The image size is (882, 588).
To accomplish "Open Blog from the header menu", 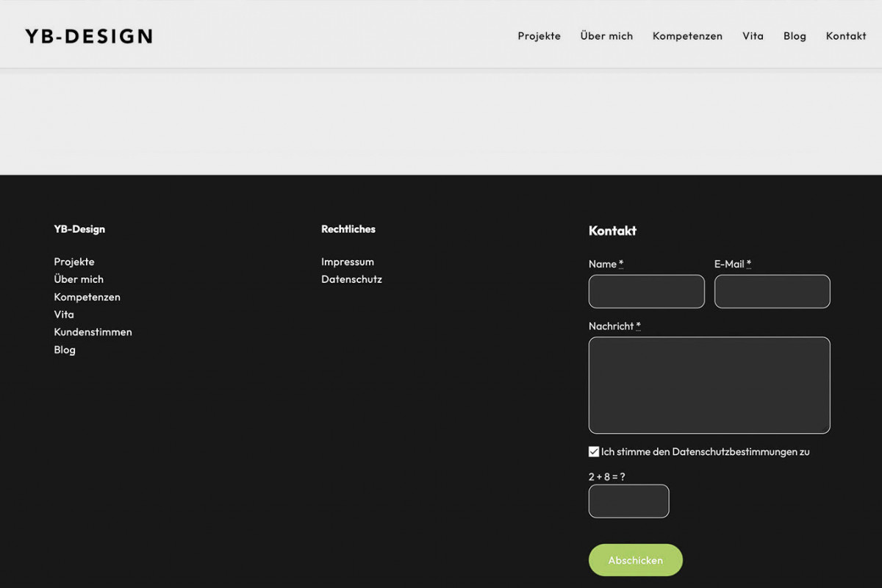I will click(795, 36).
